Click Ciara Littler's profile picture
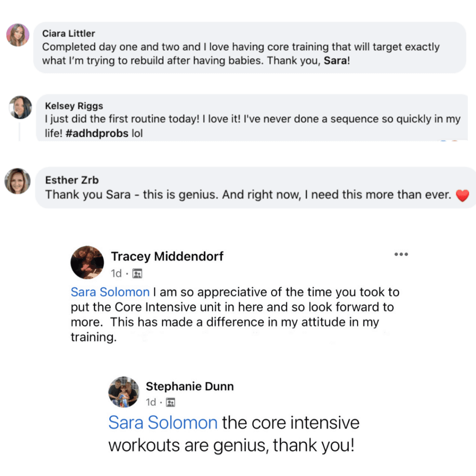Image resolution: width=476 pixels, height=476 pixels. [x=18, y=35]
